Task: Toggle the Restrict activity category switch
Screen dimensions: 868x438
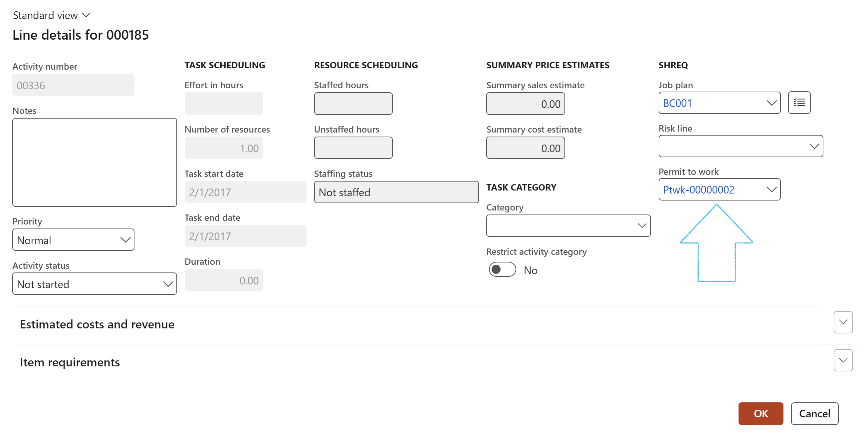Action: [502, 270]
